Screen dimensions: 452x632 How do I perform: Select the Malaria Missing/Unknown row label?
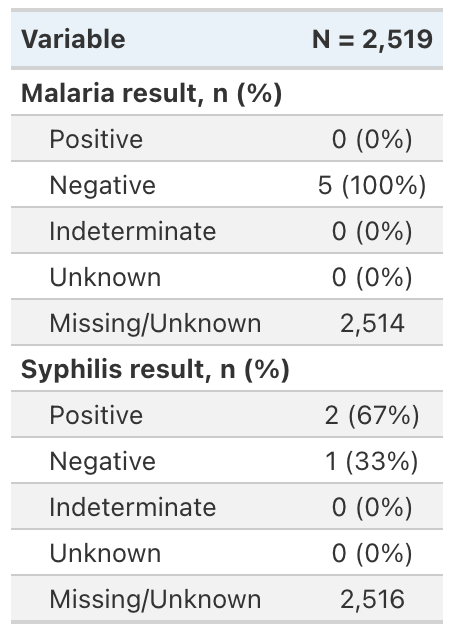point(155,323)
